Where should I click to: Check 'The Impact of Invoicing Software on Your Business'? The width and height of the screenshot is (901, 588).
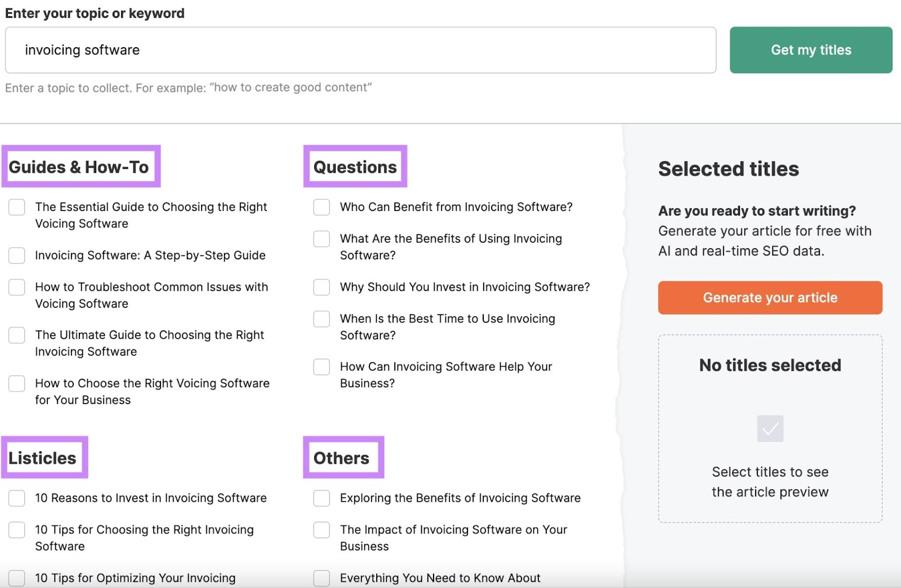[321, 529]
